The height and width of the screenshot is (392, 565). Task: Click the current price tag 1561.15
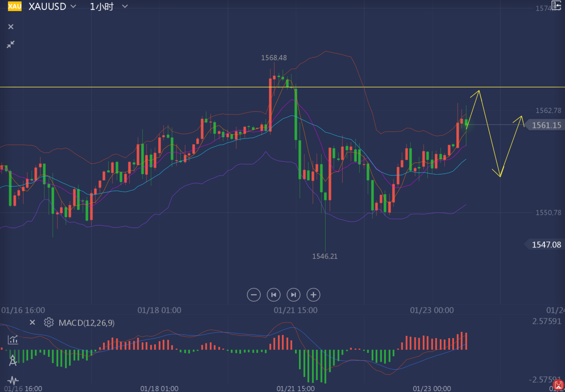(544, 125)
